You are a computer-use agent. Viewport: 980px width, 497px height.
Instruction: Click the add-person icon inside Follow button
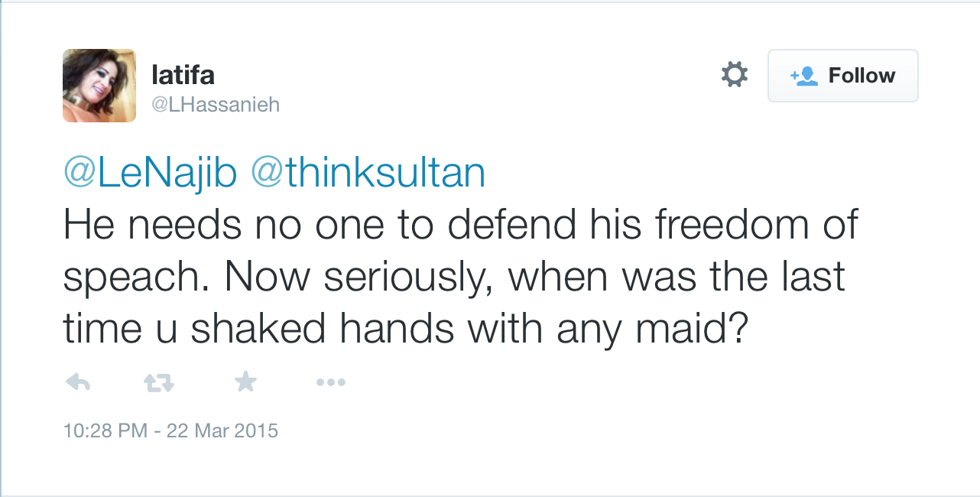point(804,76)
